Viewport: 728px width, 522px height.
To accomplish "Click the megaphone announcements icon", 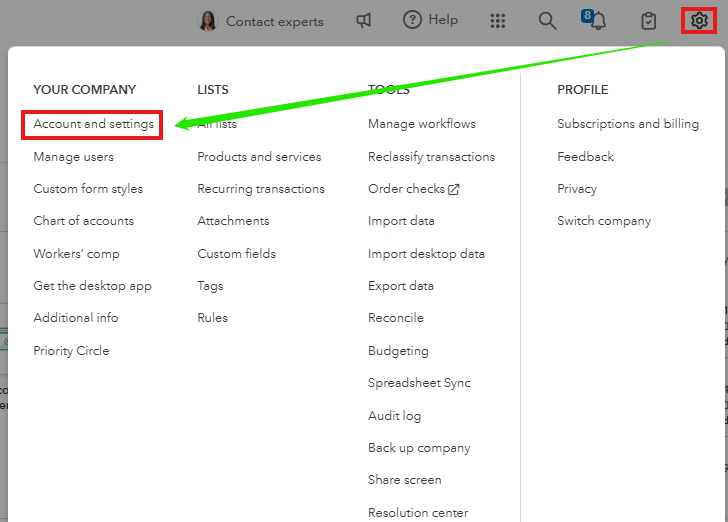I will [363, 20].
